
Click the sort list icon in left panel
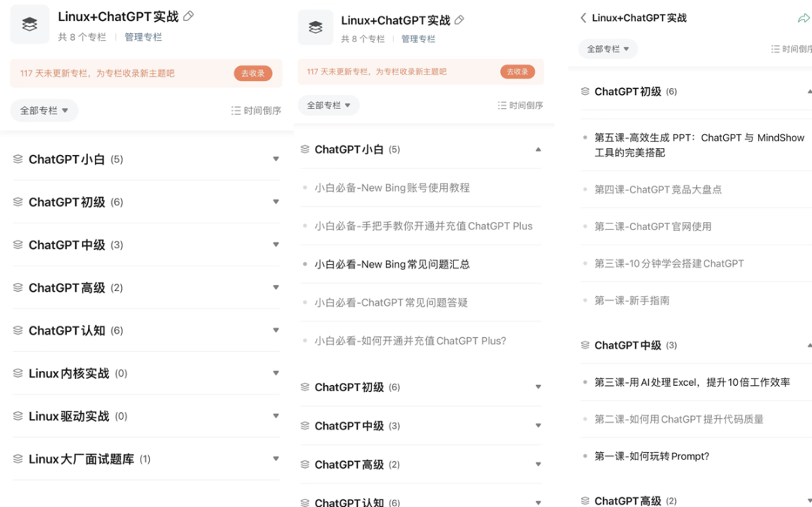click(x=235, y=111)
